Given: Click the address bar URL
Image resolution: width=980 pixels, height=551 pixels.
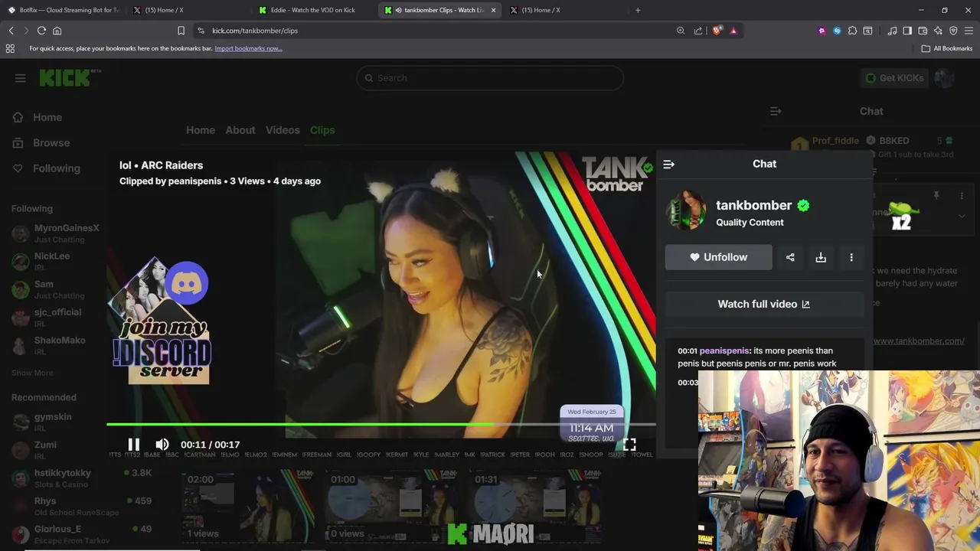Looking at the screenshot, I should point(255,31).
